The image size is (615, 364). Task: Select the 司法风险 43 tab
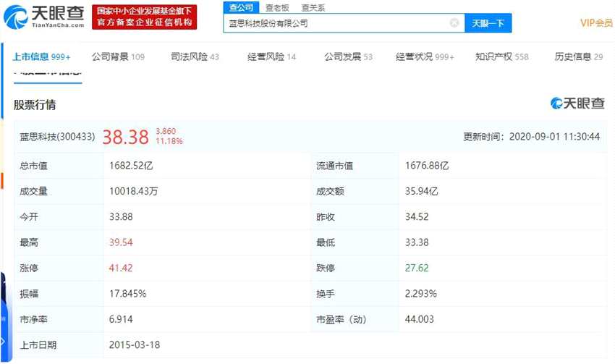(x=195, y=57)
